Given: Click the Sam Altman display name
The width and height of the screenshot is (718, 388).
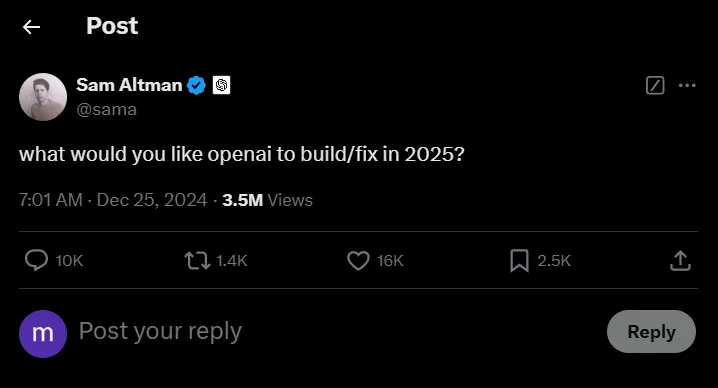Looking at the screenshot, I should (x=129, y=85).
